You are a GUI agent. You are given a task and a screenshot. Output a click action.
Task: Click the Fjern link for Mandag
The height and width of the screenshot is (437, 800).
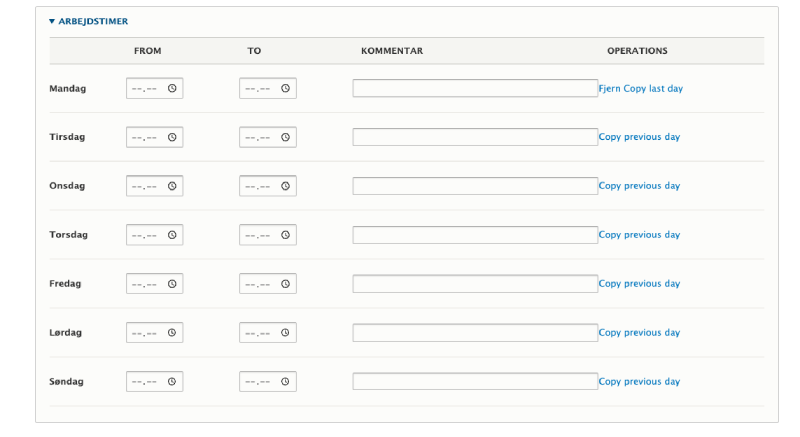point(610,89)
